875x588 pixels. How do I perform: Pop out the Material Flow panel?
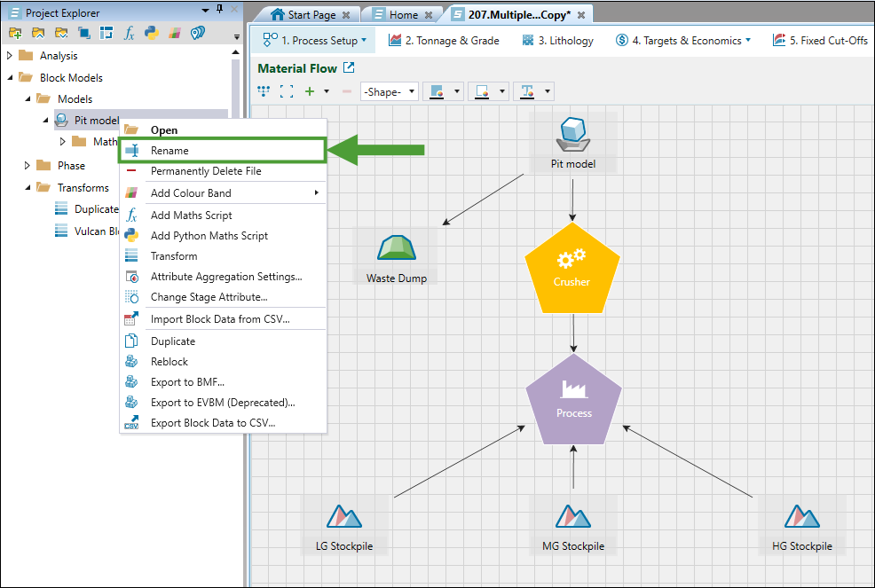click(x=349, y=68)
